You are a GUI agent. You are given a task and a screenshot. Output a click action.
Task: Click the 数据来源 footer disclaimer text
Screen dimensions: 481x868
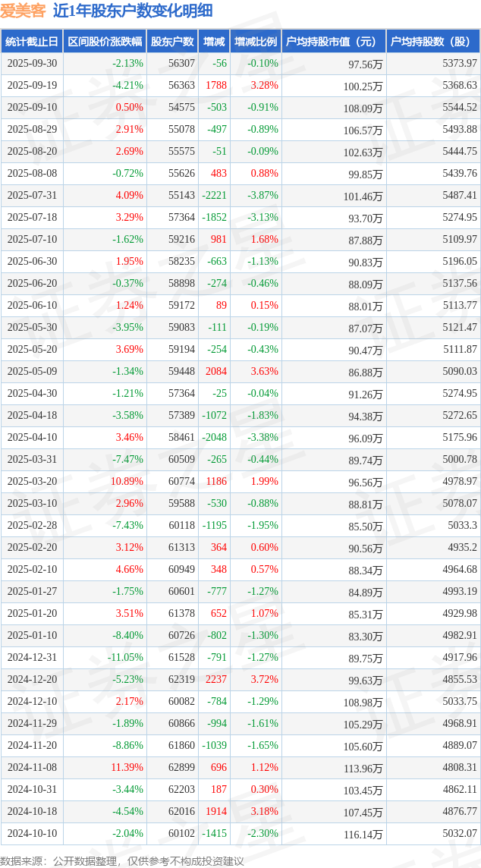122,860
